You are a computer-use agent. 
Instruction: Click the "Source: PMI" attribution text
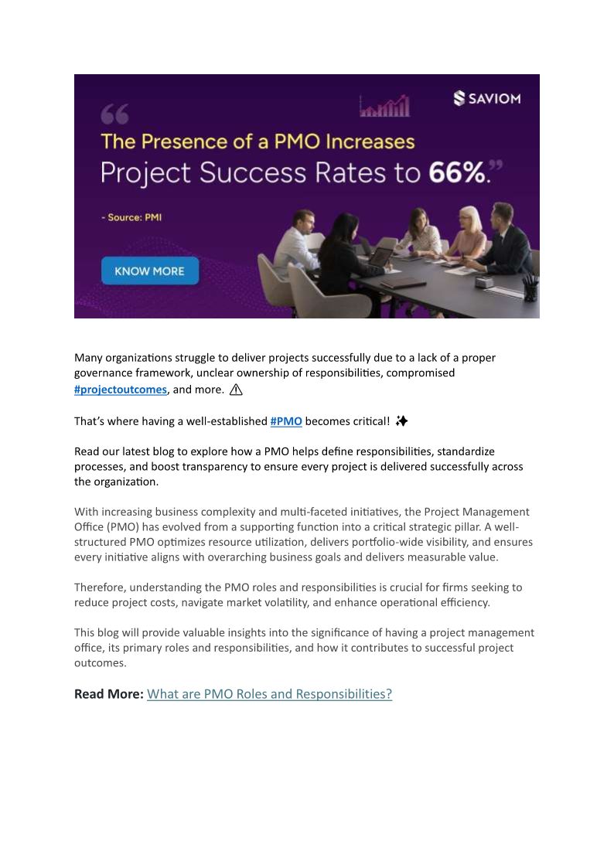[131, 217]
